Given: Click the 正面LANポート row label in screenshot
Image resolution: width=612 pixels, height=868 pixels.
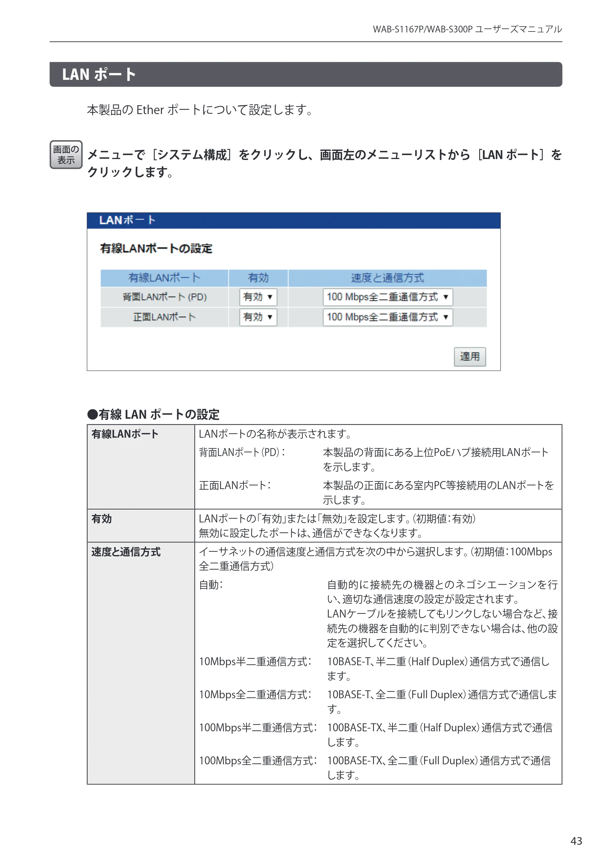Looking at the screenshot, I should pyautogui.click(x=165, y=317).
